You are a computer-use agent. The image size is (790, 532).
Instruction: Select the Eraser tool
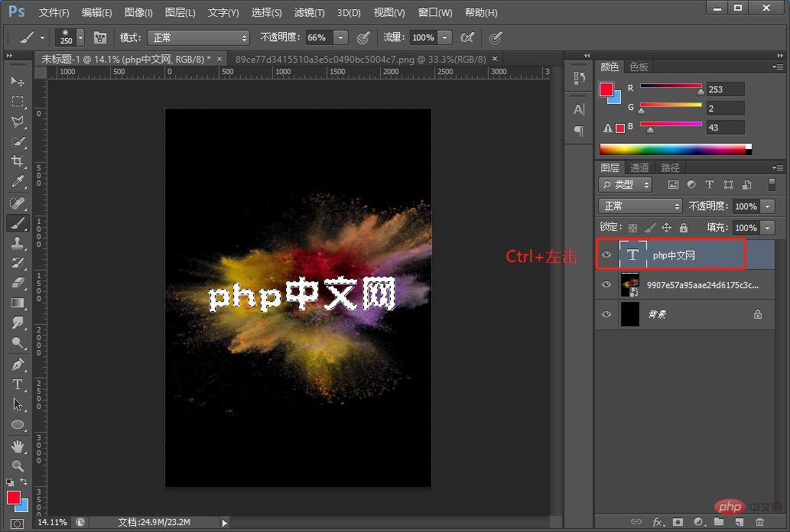point(18,283)
